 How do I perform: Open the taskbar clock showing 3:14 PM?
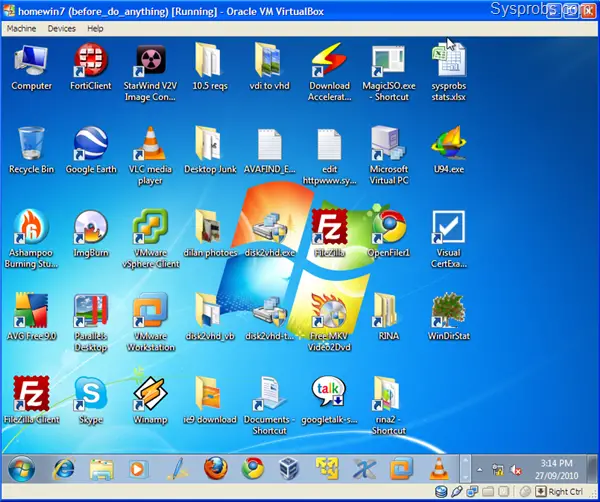pyautogui.click(x=556, y=469)
